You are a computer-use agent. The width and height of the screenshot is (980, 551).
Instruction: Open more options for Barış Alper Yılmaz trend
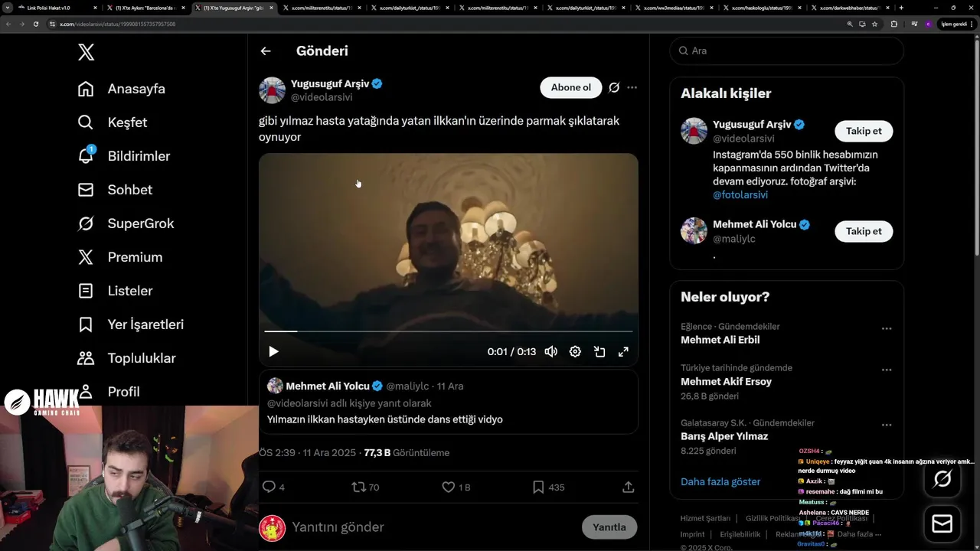[x=887, y=425]
